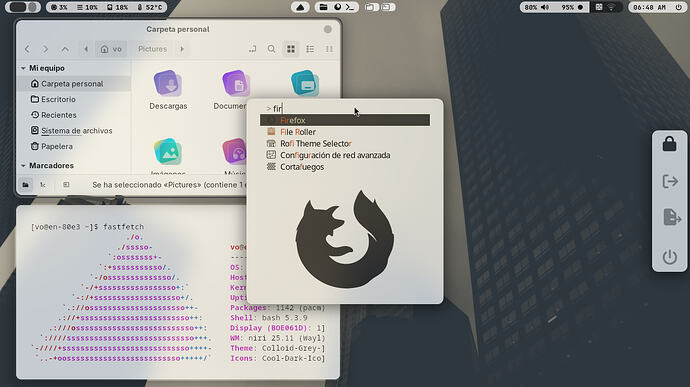The width and height of the screenshot is (690, 387).
Task: Show places sidebar via status bar folder icon
Action: tap(26, 185)
